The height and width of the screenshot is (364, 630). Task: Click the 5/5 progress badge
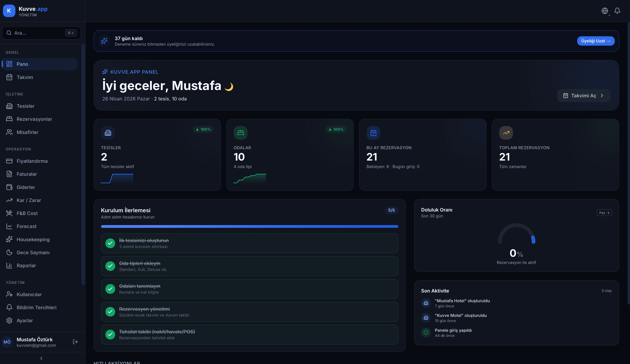coord(391,210)
